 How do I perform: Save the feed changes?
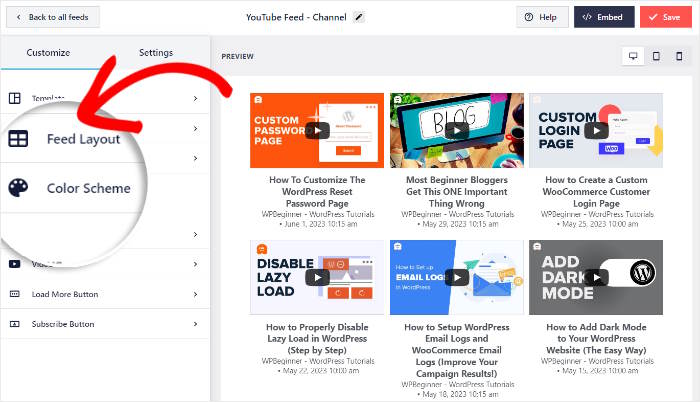pyautogui.click(x=666, y=17)
